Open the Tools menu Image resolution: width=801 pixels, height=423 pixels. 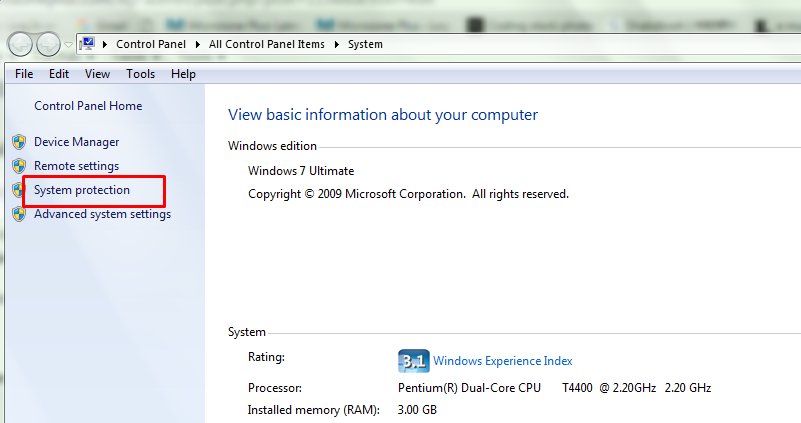140,74
